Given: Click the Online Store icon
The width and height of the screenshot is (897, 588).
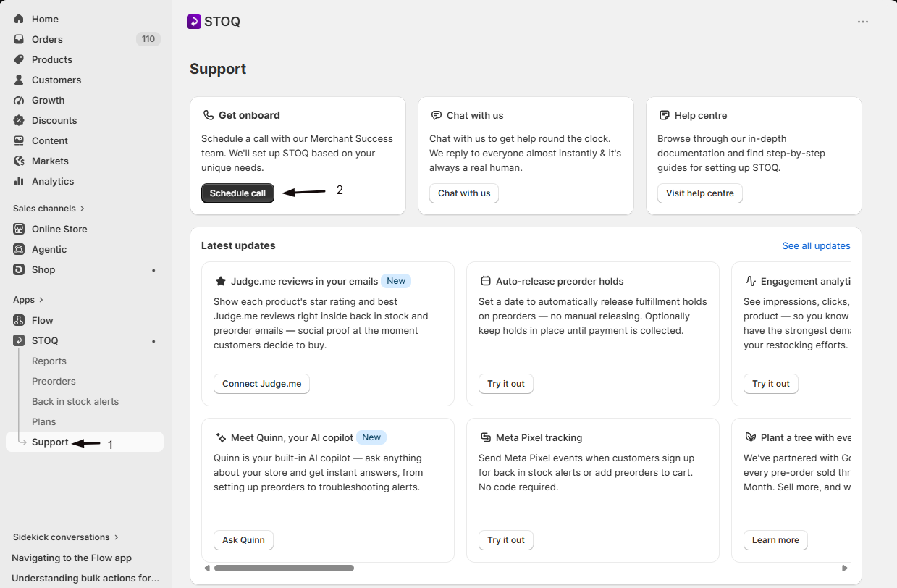Looking at the screenshot, I should [19, 229].
